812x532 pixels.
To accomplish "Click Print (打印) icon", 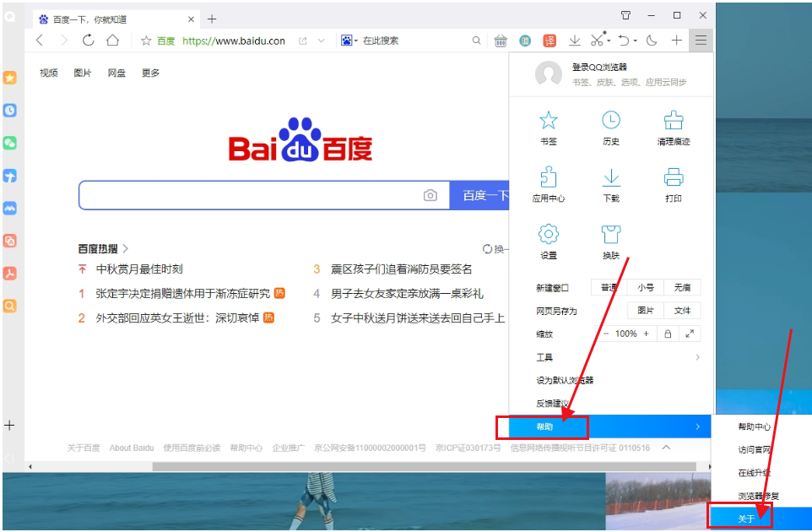I will click(674, 184).
